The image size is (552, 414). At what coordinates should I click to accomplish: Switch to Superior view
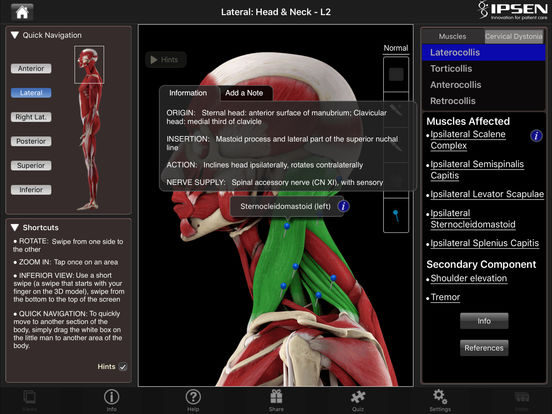point(31,165)
